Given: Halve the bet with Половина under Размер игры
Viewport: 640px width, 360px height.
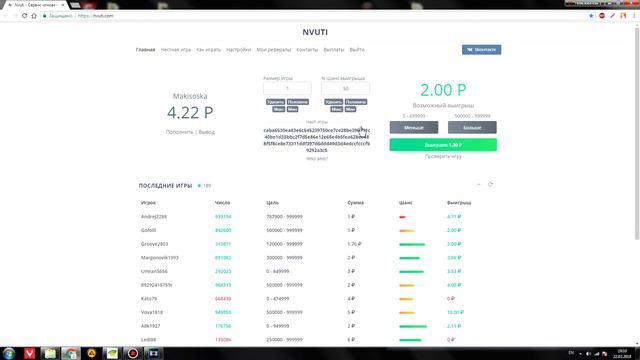Looking at the screenshot, I should click(298, 102).
